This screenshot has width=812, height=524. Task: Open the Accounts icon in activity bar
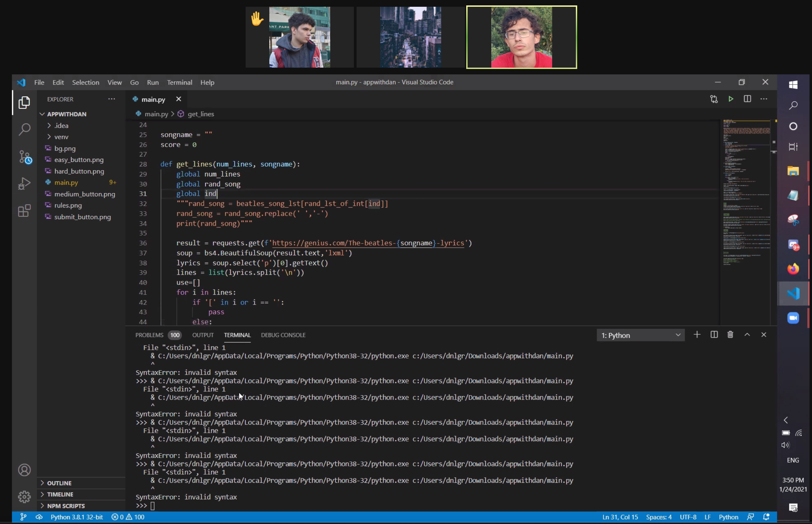click(x=24, y=470)
